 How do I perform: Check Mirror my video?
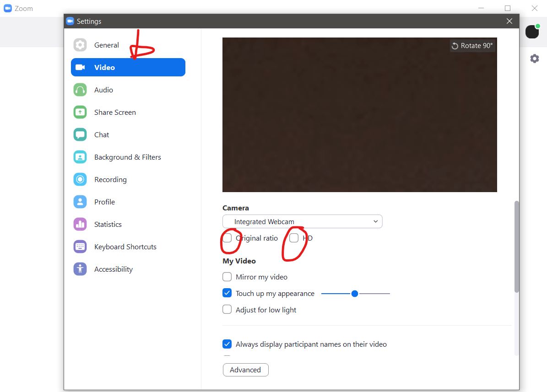point(227,277)
